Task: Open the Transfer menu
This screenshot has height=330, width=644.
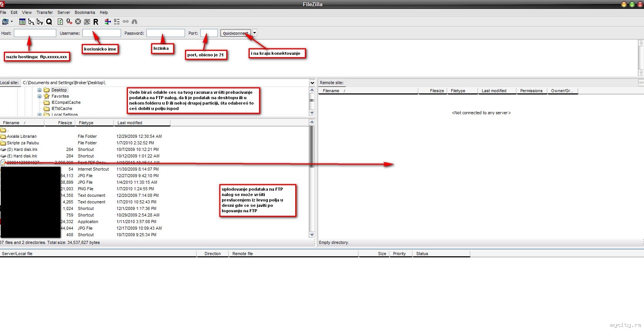Action: [45, 12]
